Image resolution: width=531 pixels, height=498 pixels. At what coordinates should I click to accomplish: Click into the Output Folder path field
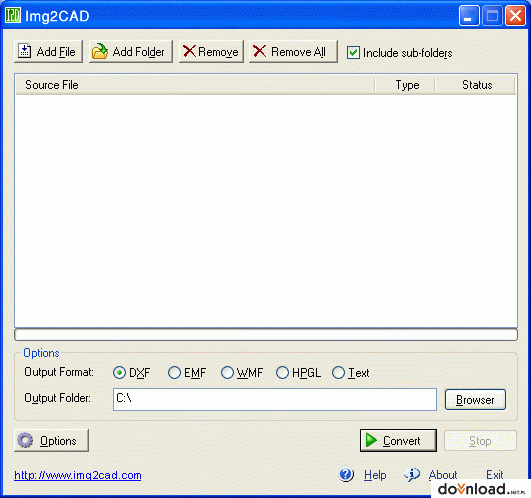[275, 399]
